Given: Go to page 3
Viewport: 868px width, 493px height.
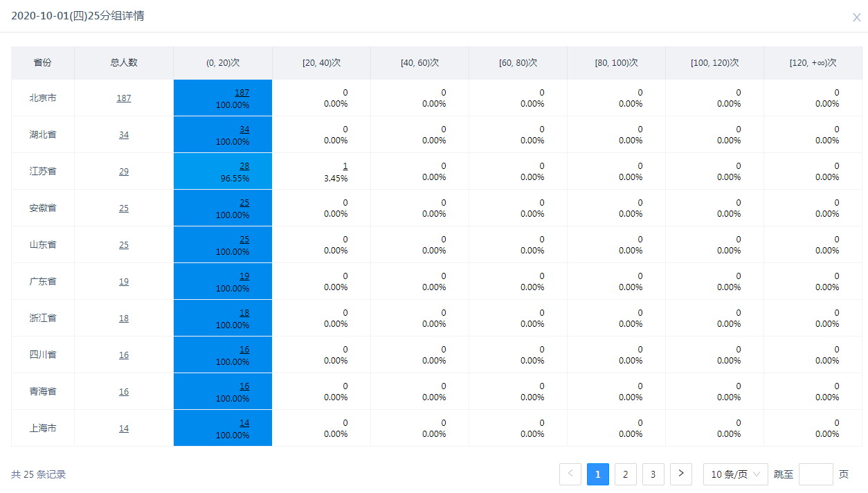Looking at the screenshot, I should (x=653, y=474).
